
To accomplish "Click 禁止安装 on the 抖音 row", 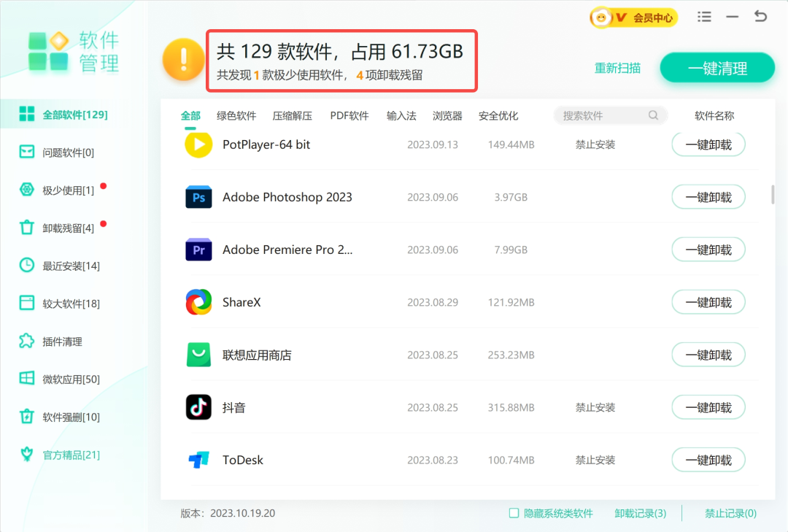I will pyautogui.click(x=595, y=407).
